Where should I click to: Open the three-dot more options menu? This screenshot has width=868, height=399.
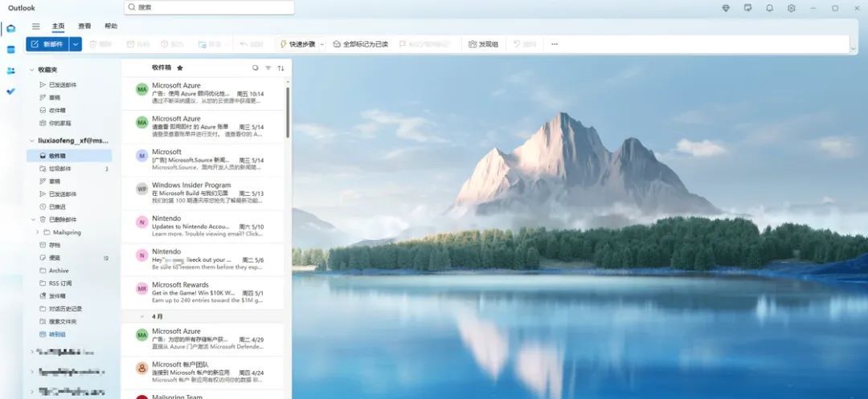pos(555,44)
